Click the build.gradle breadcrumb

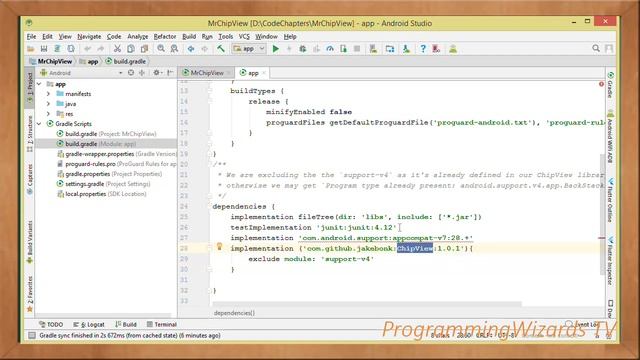pyautogui.click(x=126, y=62)
